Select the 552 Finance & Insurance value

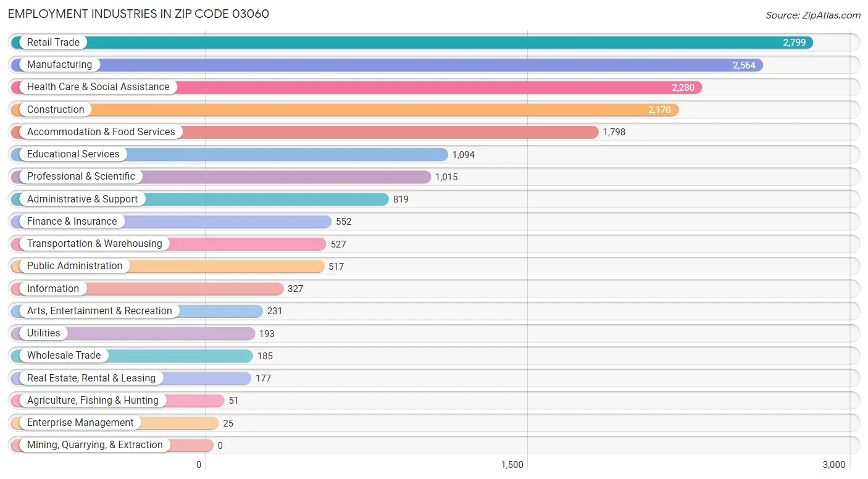click(344, 222)
